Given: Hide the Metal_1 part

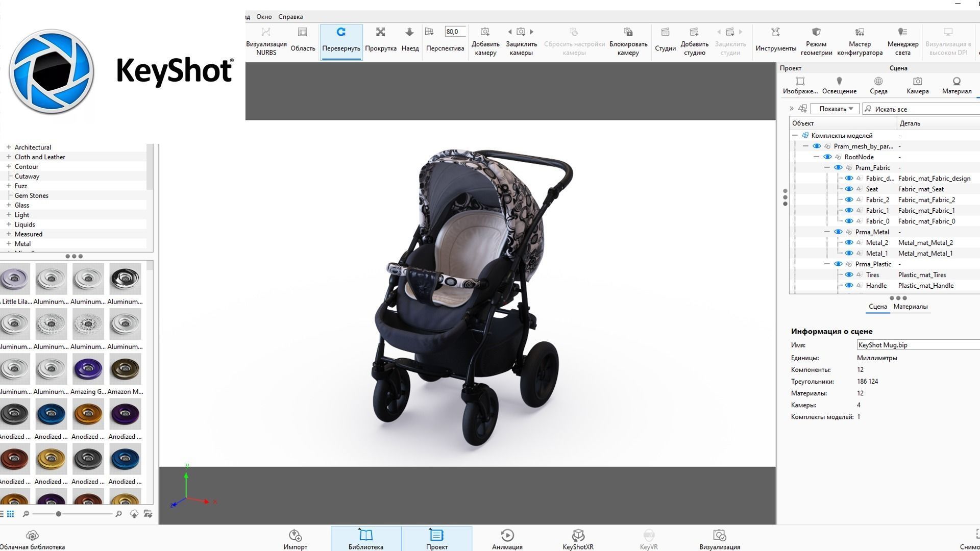Looking at the screenshot, I should [849, 253].
